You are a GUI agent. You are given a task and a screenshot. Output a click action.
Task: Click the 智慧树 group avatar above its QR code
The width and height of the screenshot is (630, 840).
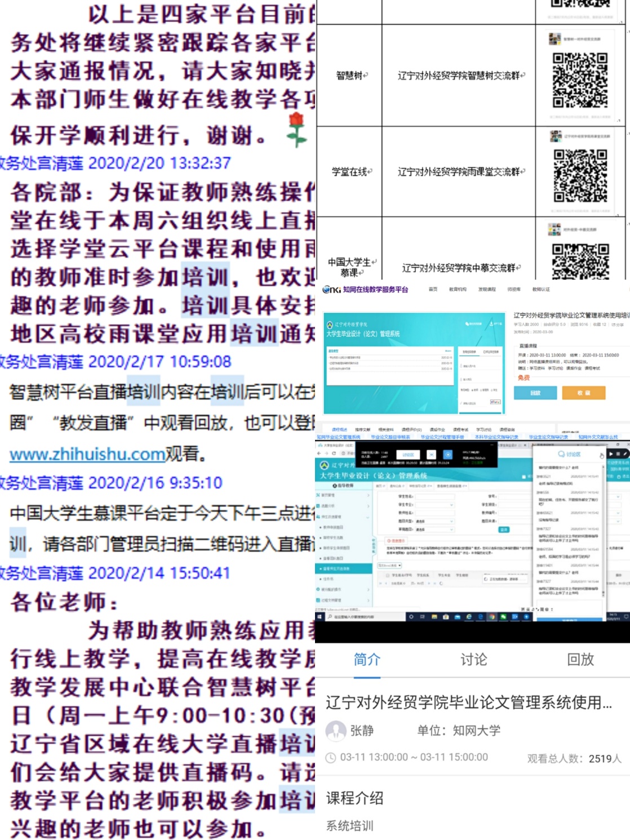554,39
